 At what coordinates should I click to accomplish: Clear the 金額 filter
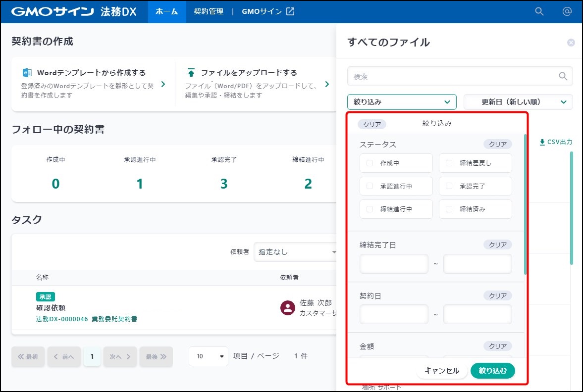[497, 346]
